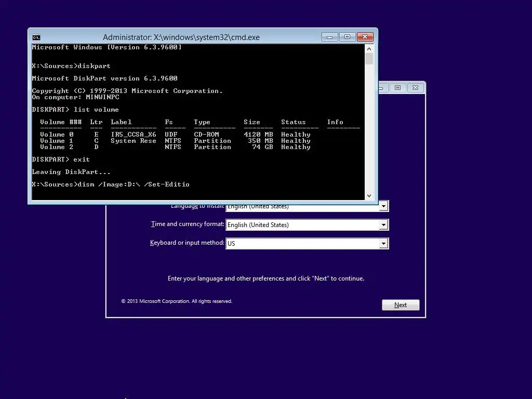Click the copyright 2013 Microsoft Corporation text
Viewport: 532px width, 399px height.
click(x=177, y=301)
